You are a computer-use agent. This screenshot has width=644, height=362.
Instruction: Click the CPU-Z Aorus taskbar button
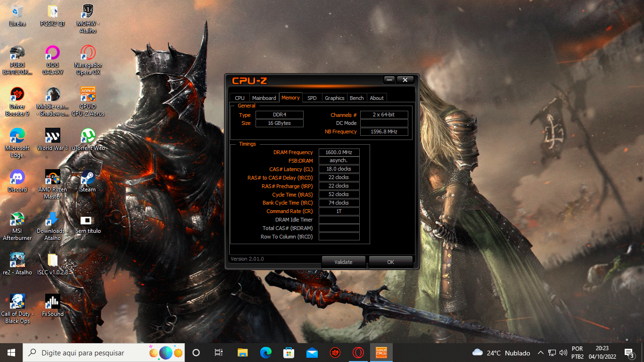click(x=381, y=353)
